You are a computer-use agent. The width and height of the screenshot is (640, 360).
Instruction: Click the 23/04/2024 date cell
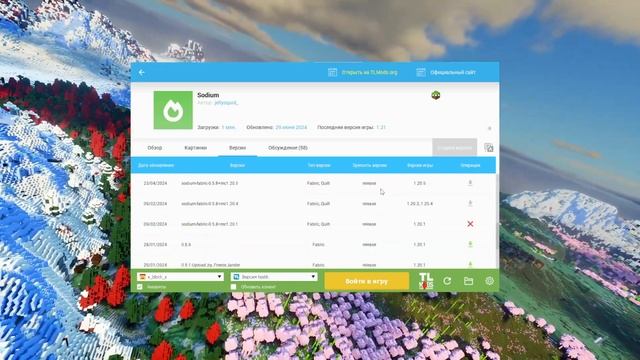coord(155,183)
